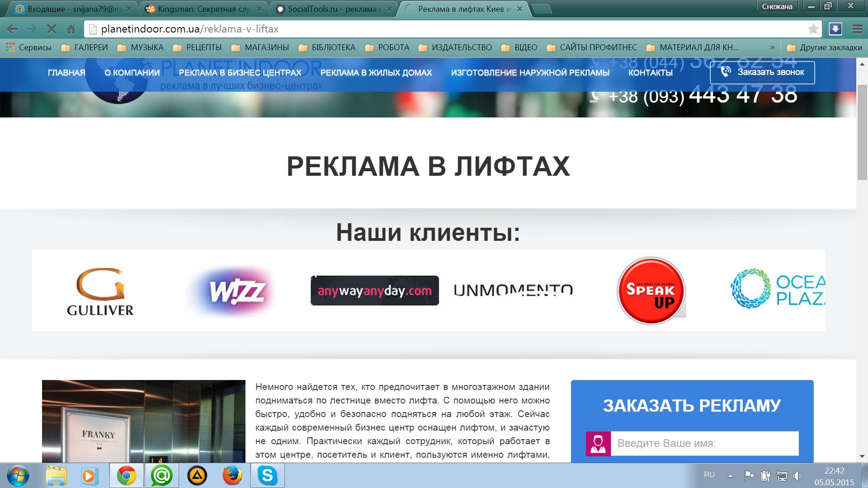This screenshot has height=488, width=868.
Task: Open РЕКЛАМА В БИЗНЕС ЦЕНТРАХ menu item
Action: click(240, 73)
